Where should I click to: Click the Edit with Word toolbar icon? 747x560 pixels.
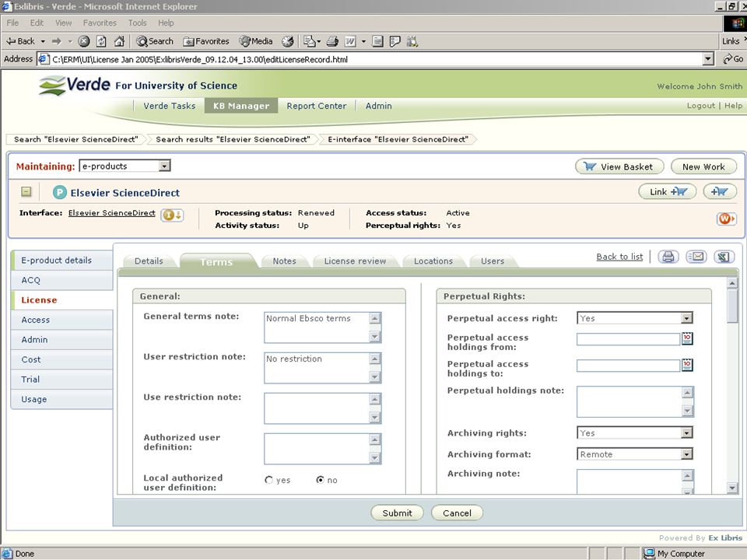point(350,41)
